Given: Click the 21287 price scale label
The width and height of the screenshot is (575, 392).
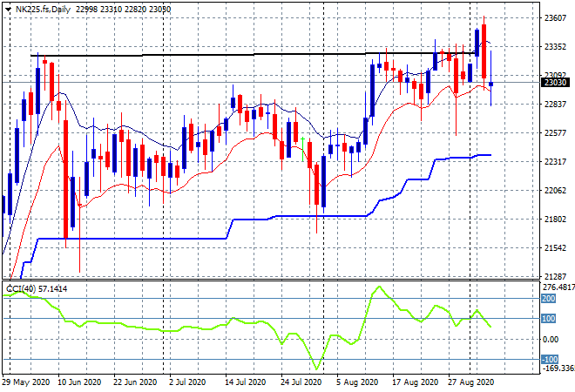Looking at the screenshot, I should [555, 276].
